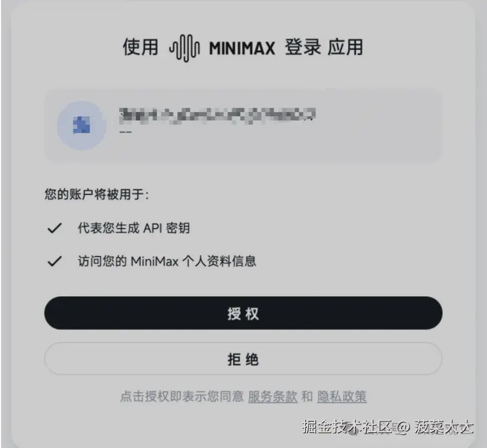Click checkmark beside 访问您的 MiniMax 个人资料信息
The width and height of the screenshot is (487, 448).
55,261
